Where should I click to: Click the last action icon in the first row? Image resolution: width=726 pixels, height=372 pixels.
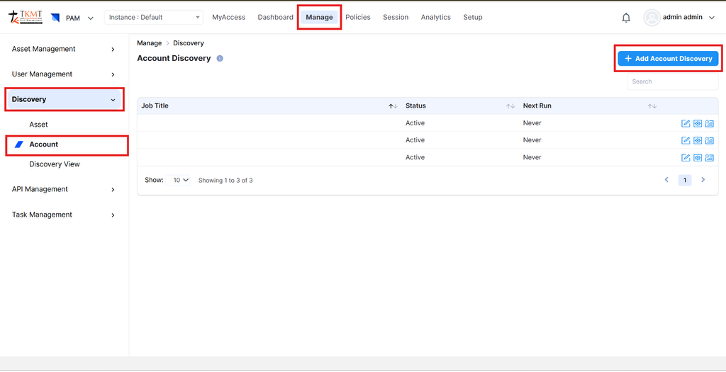(709, 123)
